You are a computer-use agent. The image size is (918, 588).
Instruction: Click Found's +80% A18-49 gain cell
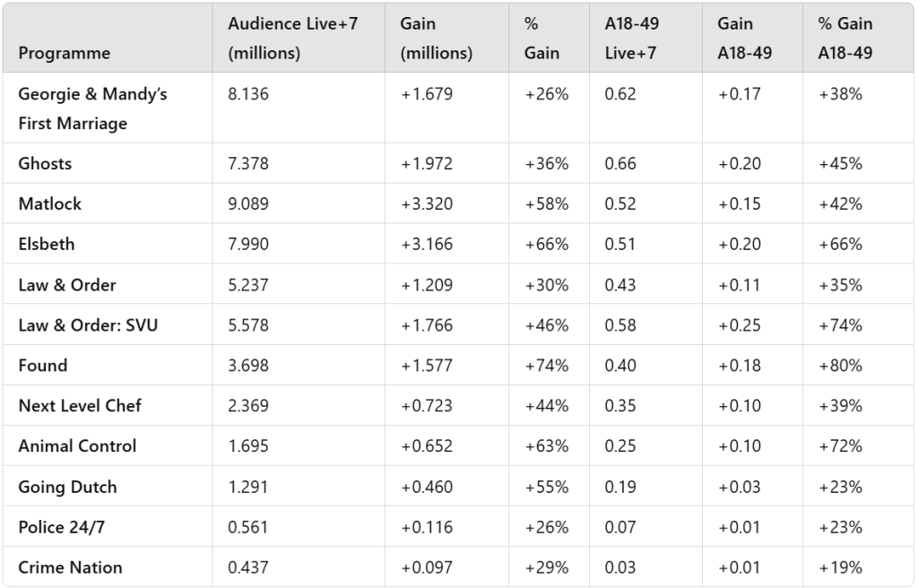(840, 366)
